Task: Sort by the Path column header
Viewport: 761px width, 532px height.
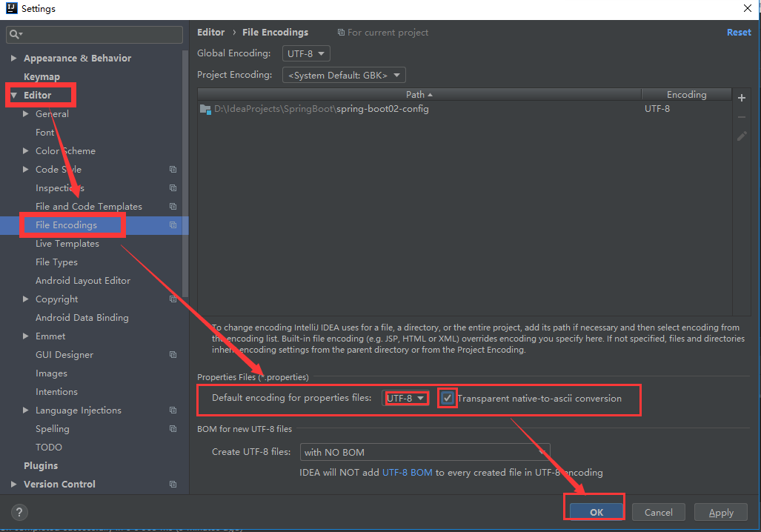Action: coord(419,95)
